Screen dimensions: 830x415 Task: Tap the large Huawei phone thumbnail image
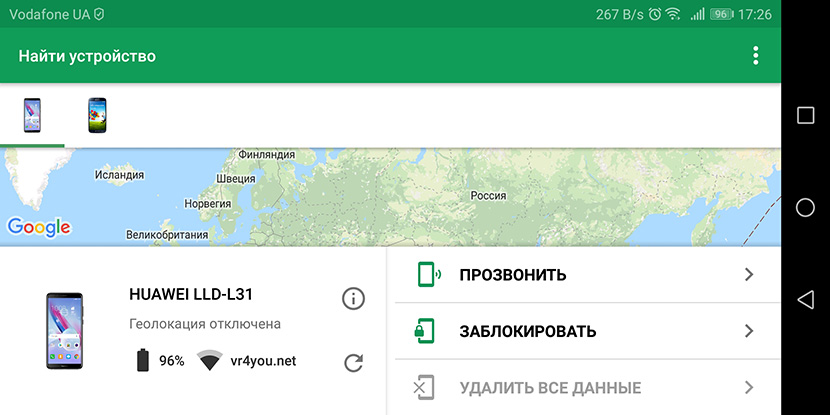tap(65, 330)
